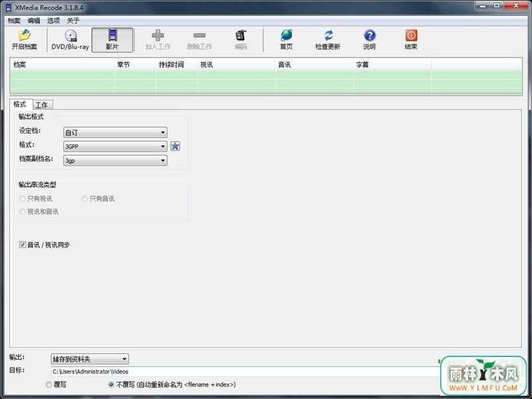
Task: Add job with 加入工作 plus icon
Action: pyautogui.click(x=158, y=40)
